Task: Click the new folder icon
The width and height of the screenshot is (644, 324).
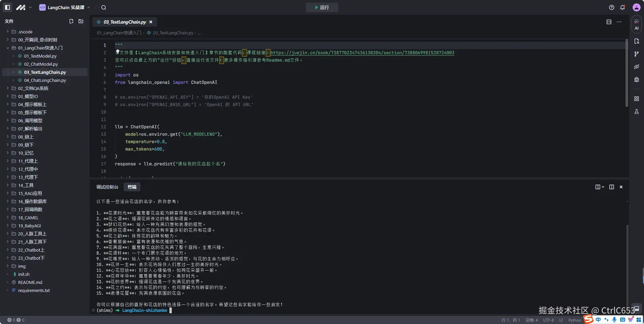Action: pos(81,21)
